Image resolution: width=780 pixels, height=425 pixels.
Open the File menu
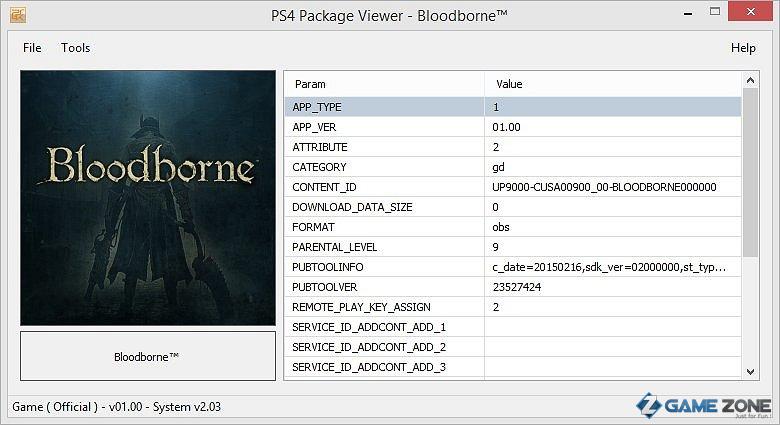32,48
